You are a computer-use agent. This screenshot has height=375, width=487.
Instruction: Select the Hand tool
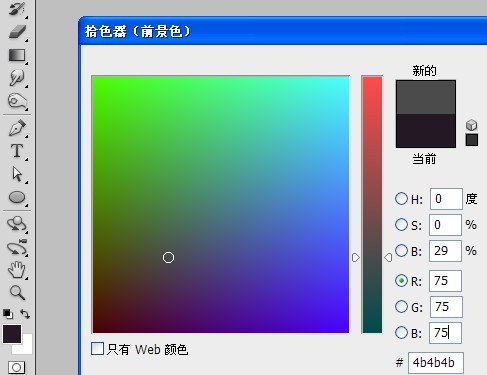pos(17,270)
